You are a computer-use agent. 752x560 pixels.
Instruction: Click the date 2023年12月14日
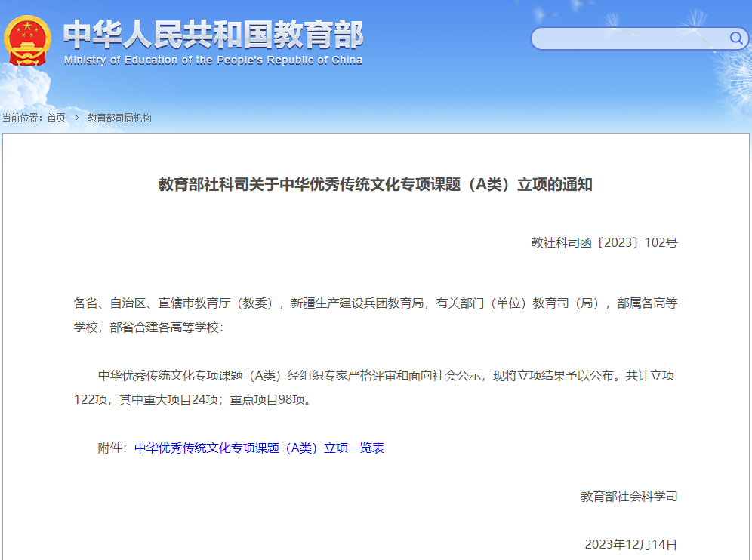[x=630, y=544]
